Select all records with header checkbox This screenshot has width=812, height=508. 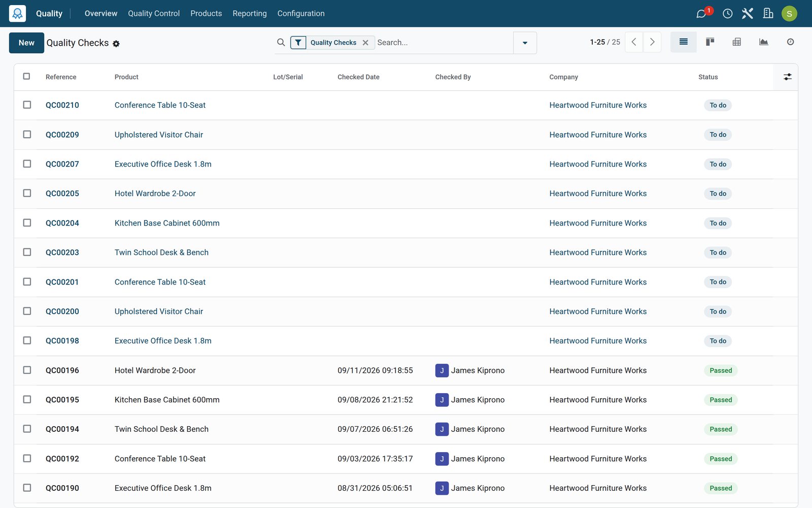(x=27, y=76)
